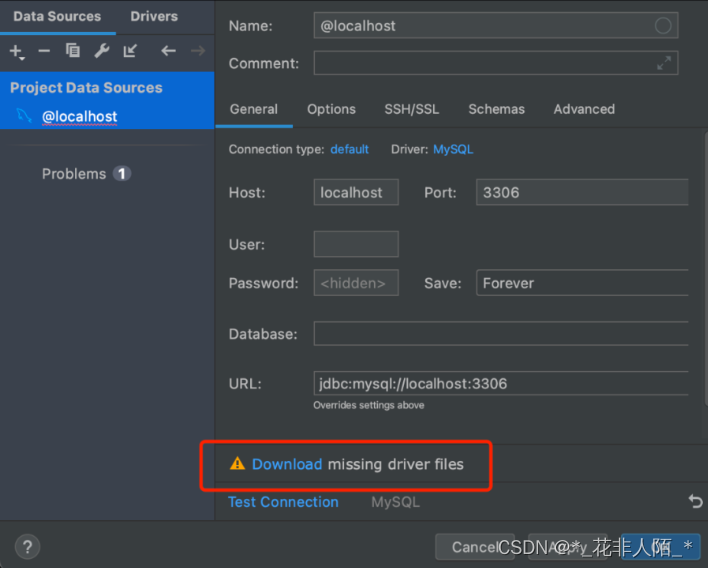This screenshot has width=708, height=568.
Task: Open the Options tab
Action: coord(331,109)
